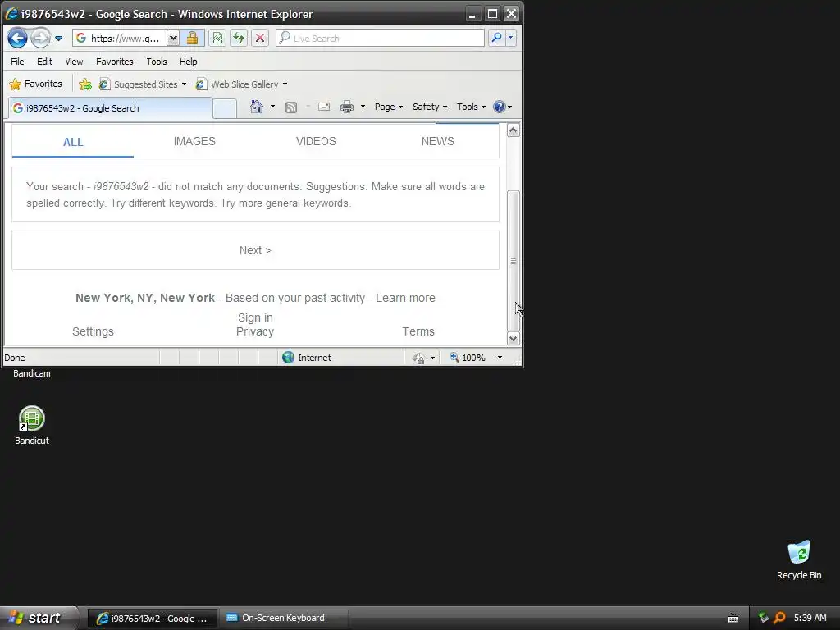Open the Tools menu in menu bar
Viewport: 840px width, 630px height.
[x=157, y=62]
